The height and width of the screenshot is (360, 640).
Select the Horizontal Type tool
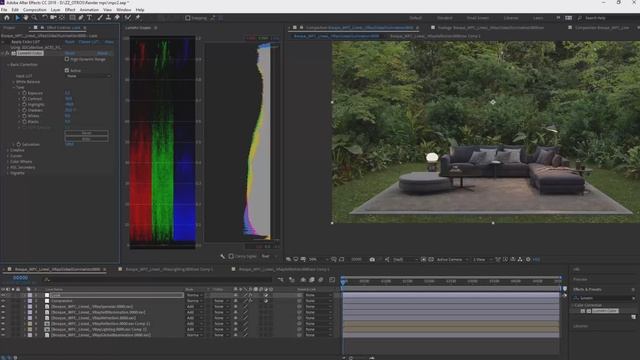[x=89, y=18]
